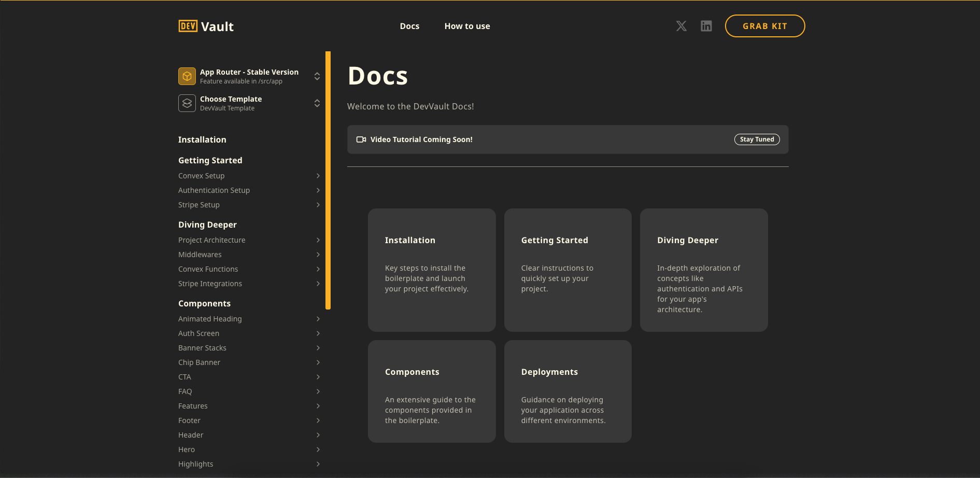Open the Diving Deeper card
The image size is (980, 478).
tap(704, 270)
